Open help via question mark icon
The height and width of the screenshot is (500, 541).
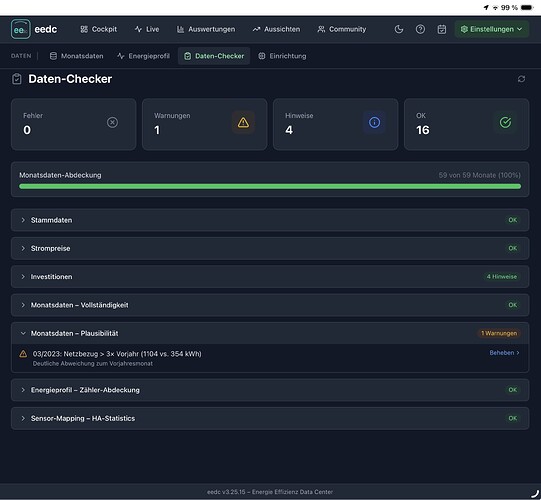420,29
